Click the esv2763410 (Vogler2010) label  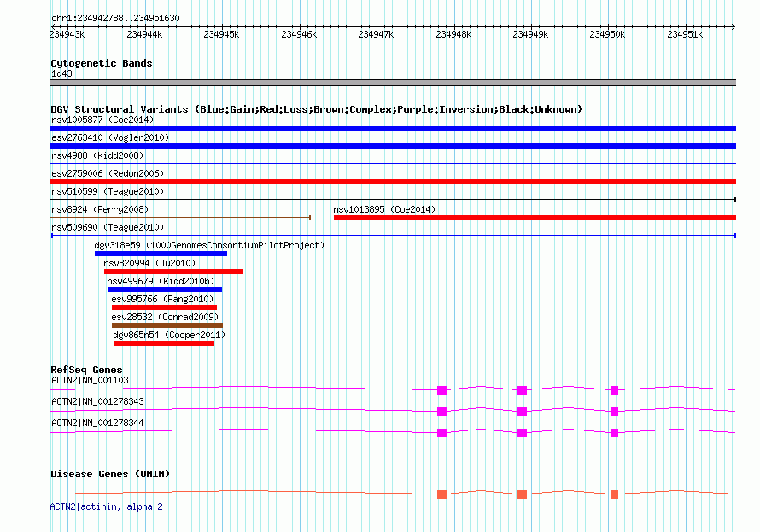point(110,137)
